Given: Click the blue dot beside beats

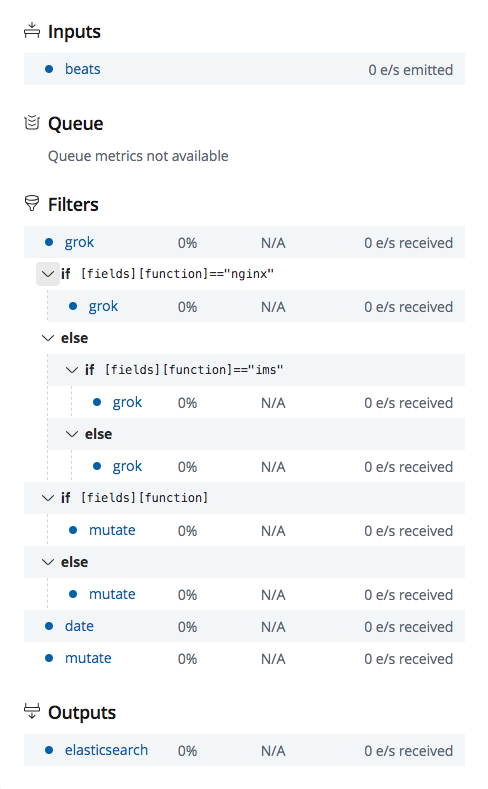Looking at the screenshot, I should (x=49, y=69).
